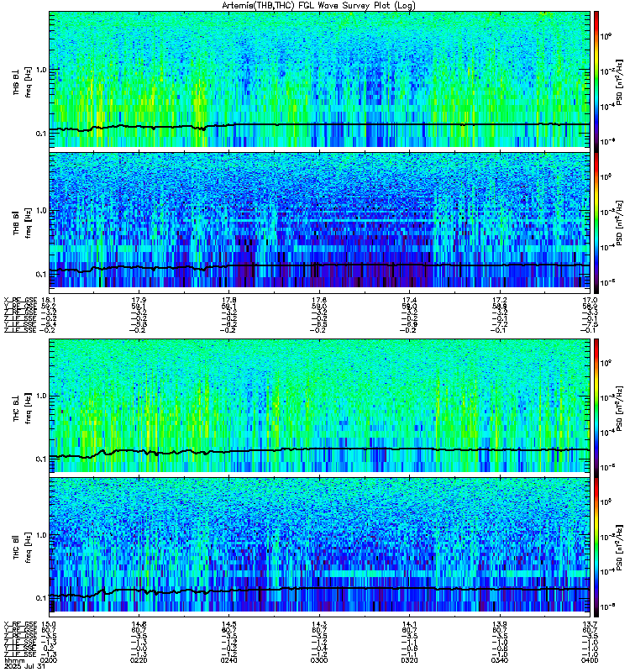Click the 1.0 frequency tick on top panel

[41, 70]
